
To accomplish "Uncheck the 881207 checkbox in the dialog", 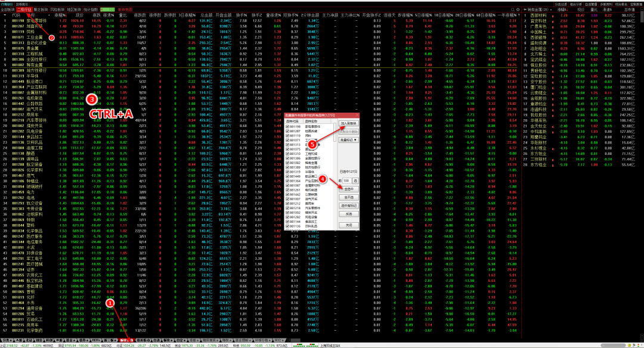I will [287, 131].
